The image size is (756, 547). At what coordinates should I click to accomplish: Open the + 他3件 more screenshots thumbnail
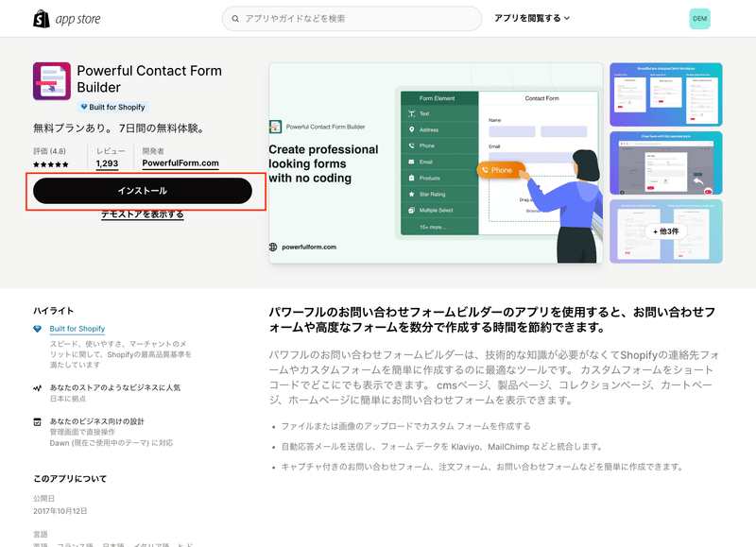(666, 231)
